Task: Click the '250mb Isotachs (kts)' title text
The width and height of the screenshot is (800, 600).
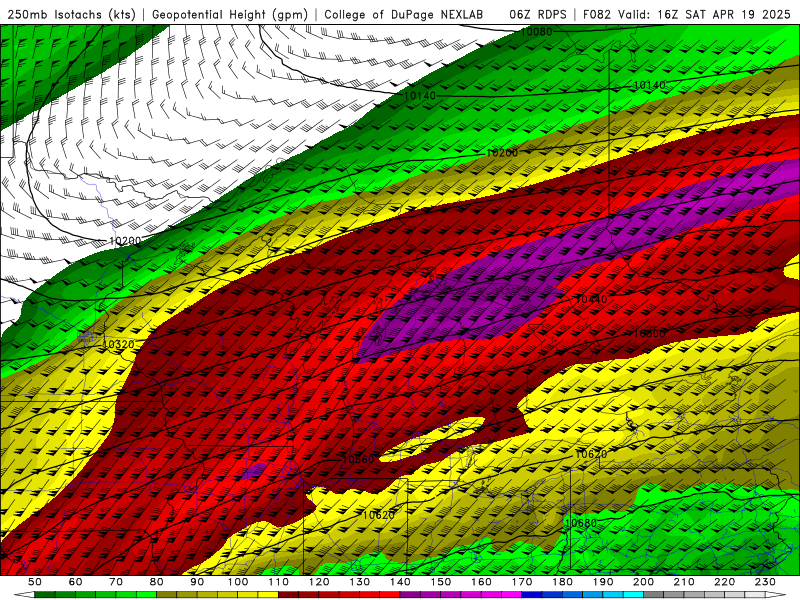Action: 71,14
